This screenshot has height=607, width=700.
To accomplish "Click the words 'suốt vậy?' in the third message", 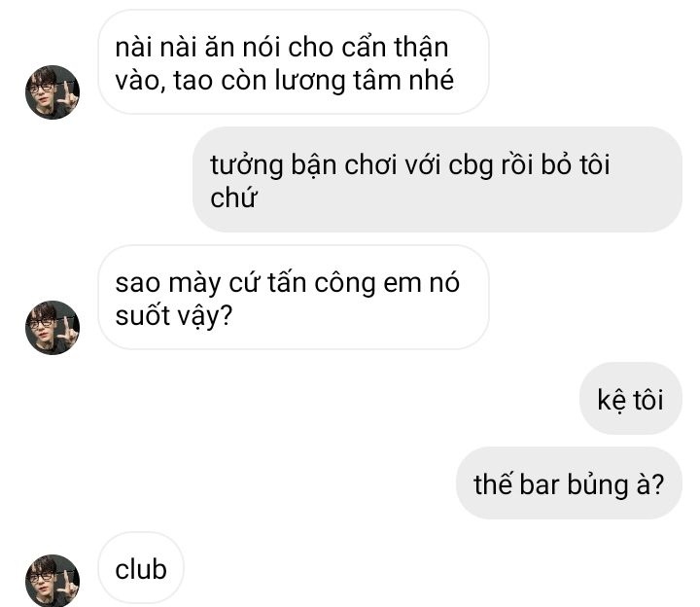I will pyautogui.click(x=174, y=316).
